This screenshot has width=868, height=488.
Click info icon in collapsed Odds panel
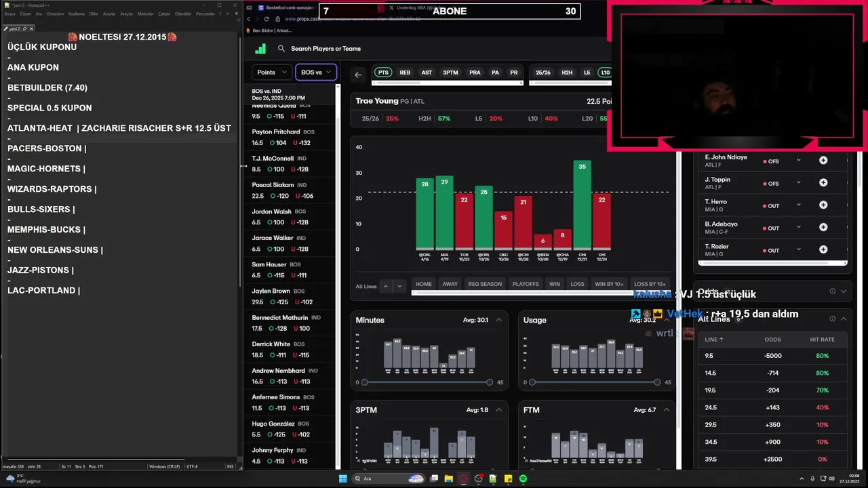(x=832, y=291)
